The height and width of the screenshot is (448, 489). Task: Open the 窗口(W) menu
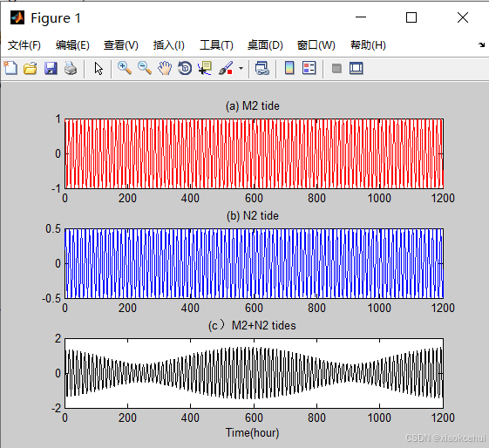click(316, 45)
